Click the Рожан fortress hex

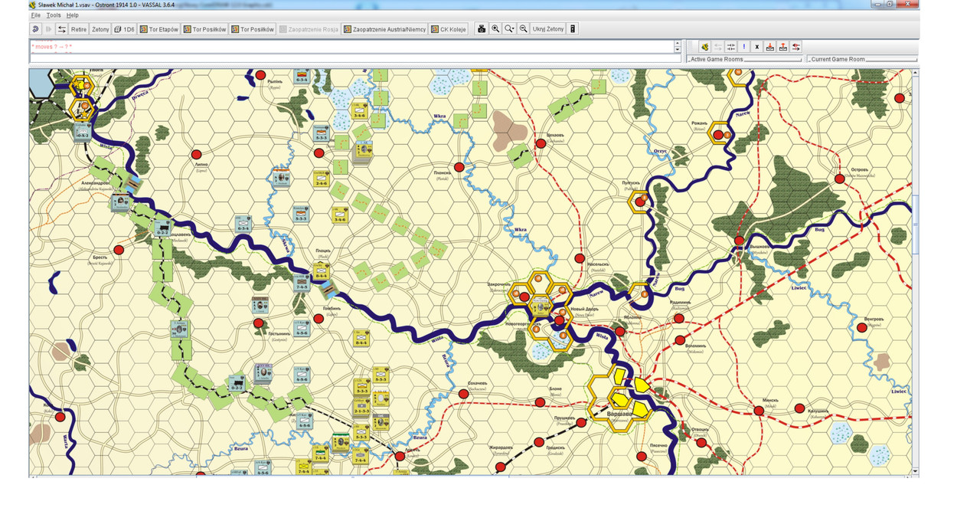[x=719, y=134]
